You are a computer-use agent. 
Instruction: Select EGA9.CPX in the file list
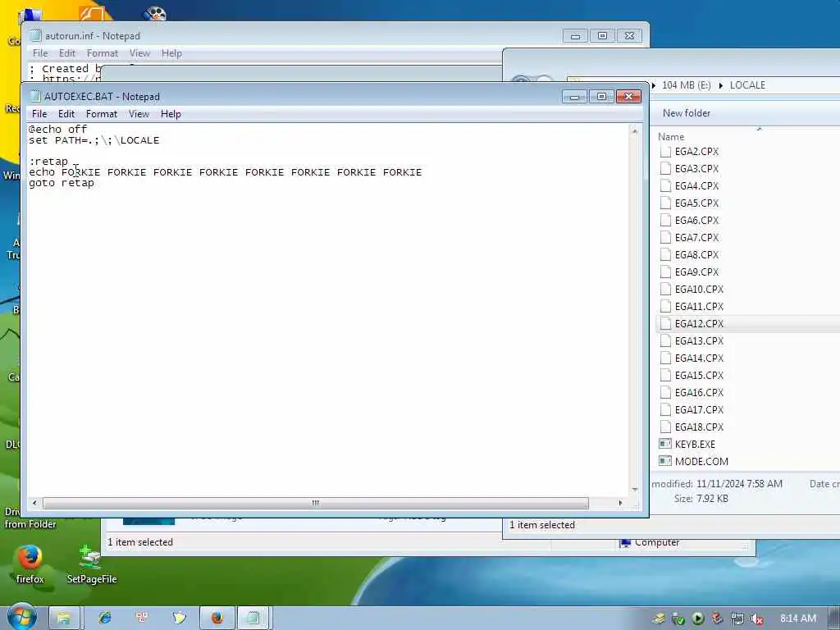tap(696, 272)
